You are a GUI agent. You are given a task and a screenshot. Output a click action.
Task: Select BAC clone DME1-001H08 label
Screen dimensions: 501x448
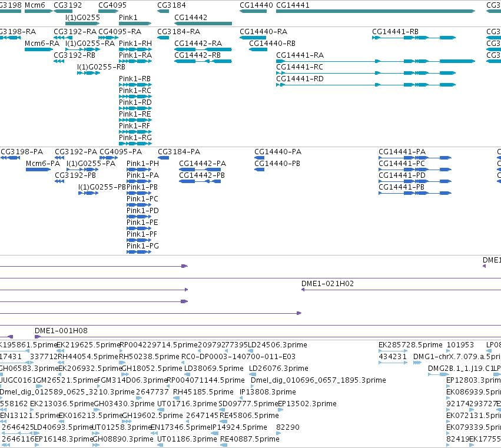tap(61, 331)
